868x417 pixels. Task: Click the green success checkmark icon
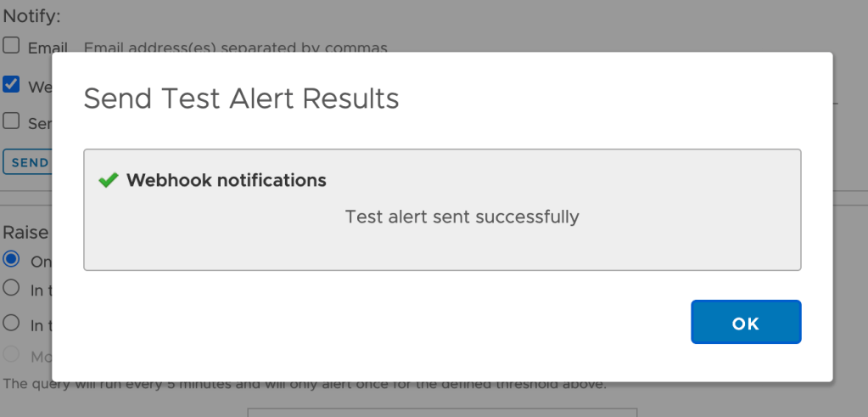(x=108, y=180)
